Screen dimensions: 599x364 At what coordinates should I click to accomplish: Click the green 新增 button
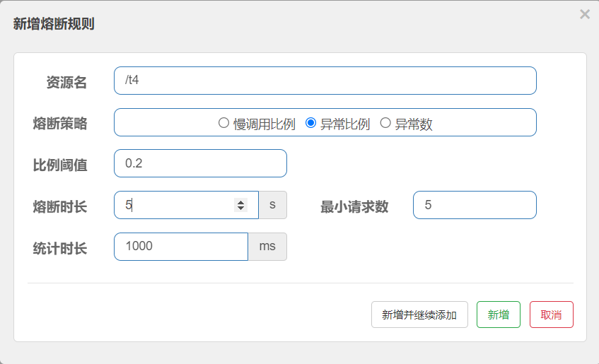pos(499,315)
